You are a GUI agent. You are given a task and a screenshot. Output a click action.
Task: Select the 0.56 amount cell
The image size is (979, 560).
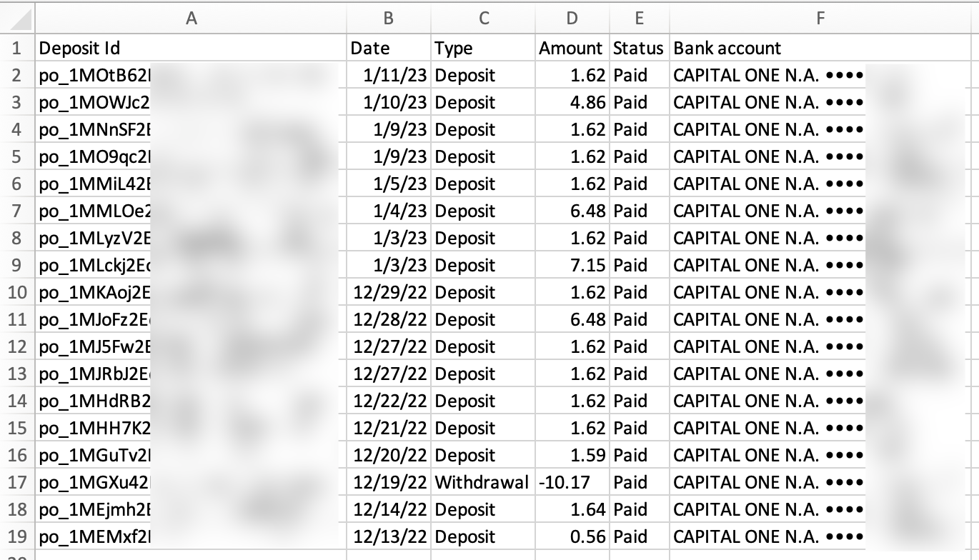(587, 537)
